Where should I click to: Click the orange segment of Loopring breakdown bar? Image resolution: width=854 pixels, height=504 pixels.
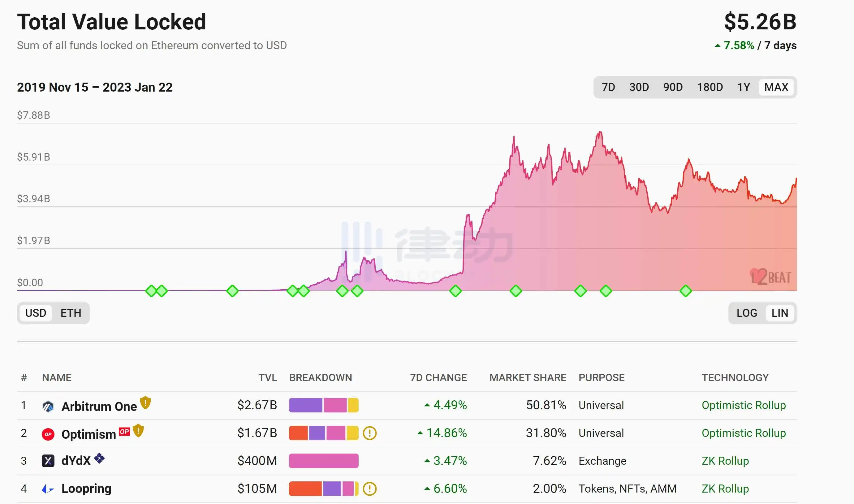pos(305,489)
